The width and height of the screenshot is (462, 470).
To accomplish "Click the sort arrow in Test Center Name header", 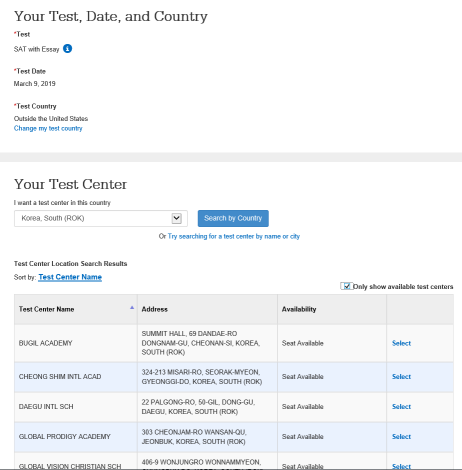I will (132, 308).
